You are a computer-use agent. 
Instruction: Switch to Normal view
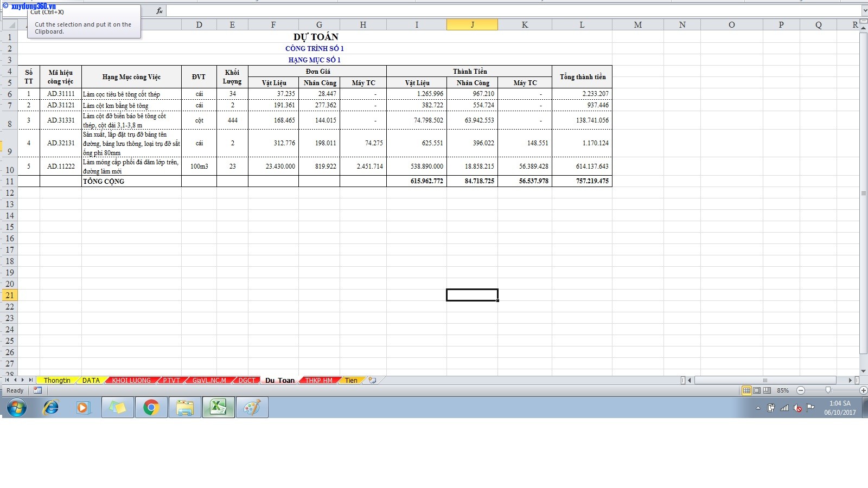click(x=746, y=390)
